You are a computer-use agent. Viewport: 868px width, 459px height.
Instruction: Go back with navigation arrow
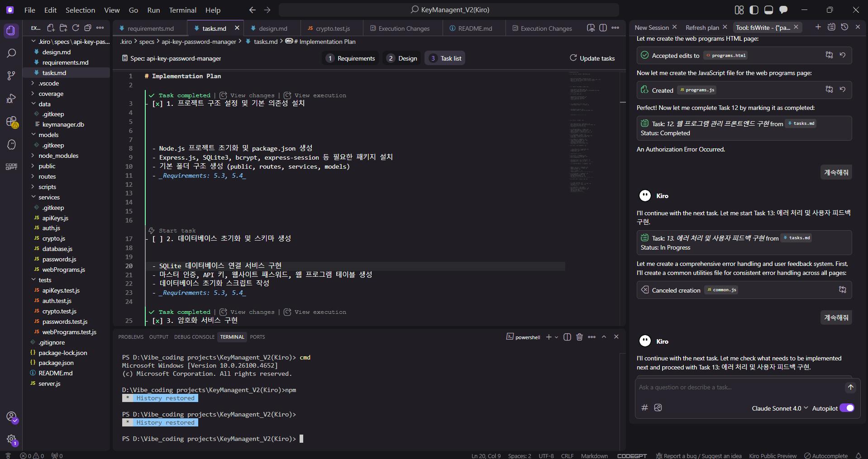pos(253,10)
